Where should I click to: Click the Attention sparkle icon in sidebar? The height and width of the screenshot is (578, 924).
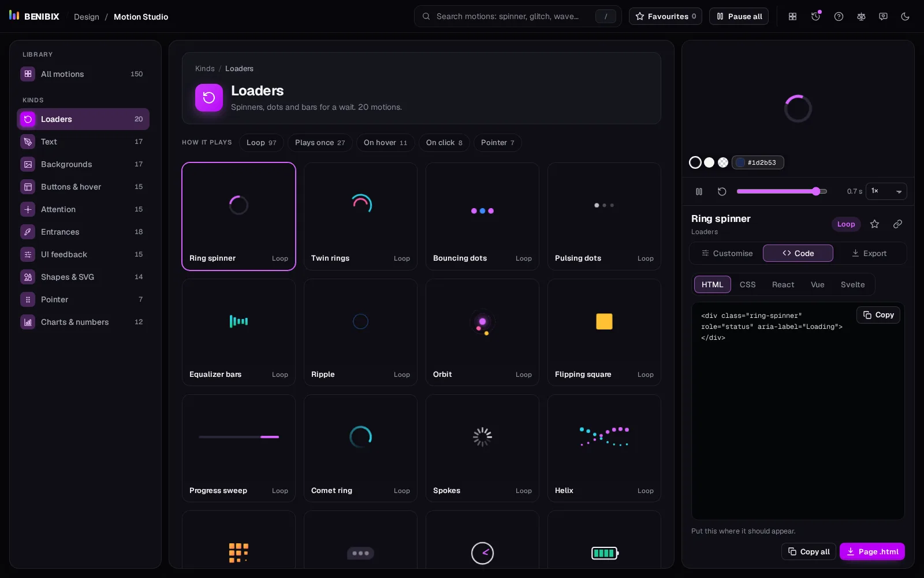coord(28,209)
